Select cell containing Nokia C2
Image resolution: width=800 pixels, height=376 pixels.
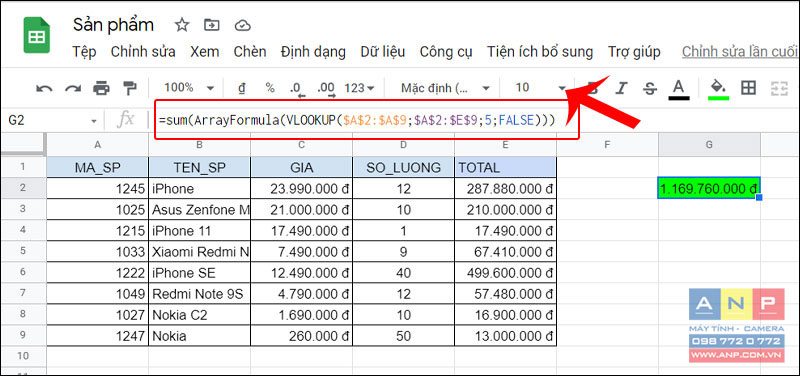(x=199, y=315)
